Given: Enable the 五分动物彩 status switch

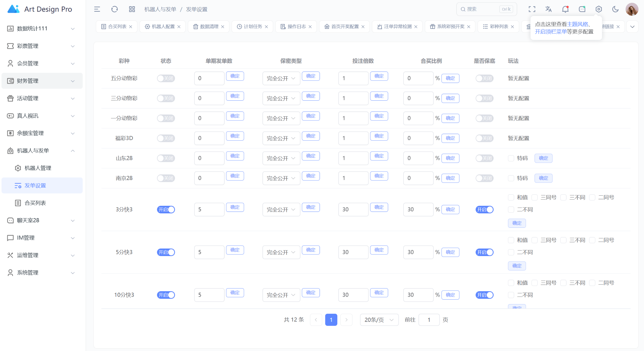Looking at the screenshot, I should pyautogui.click(x=166, y=78).
